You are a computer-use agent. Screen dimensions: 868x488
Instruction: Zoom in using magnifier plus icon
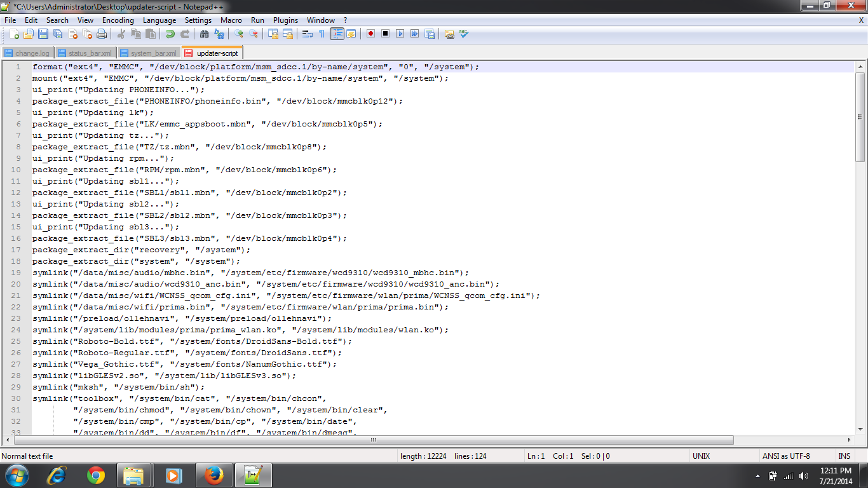238,34
